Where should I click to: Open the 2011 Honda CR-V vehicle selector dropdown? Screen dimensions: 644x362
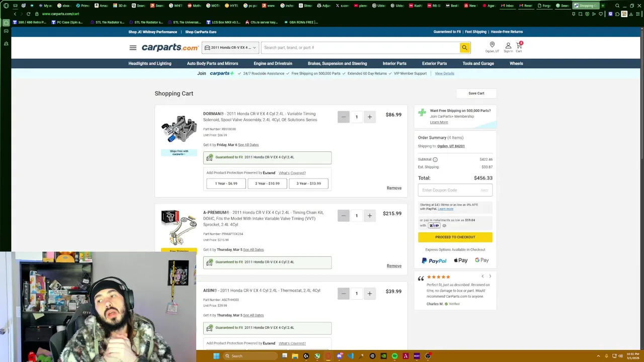(x=230, y=48)
